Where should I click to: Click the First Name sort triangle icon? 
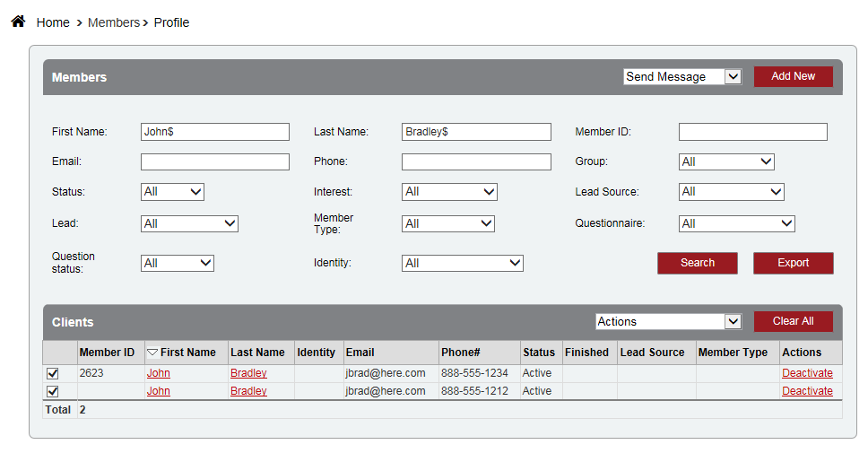click(x=152, y=353)
